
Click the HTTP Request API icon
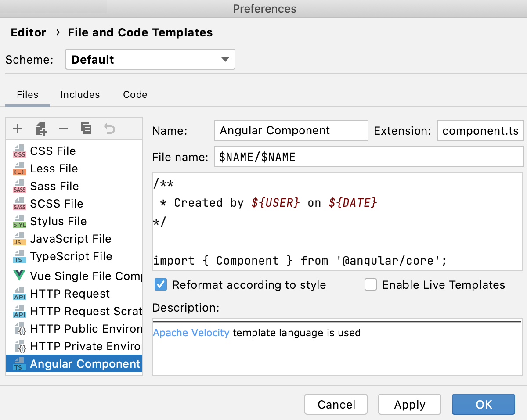tap(19, 294)
